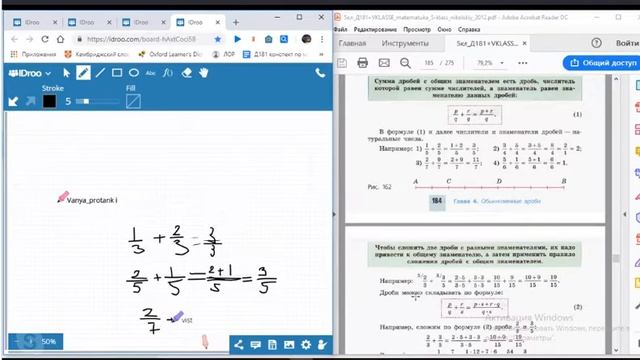Open the Окно menu in Acrobat
This screenshot has width=640, height=360.
444,29
